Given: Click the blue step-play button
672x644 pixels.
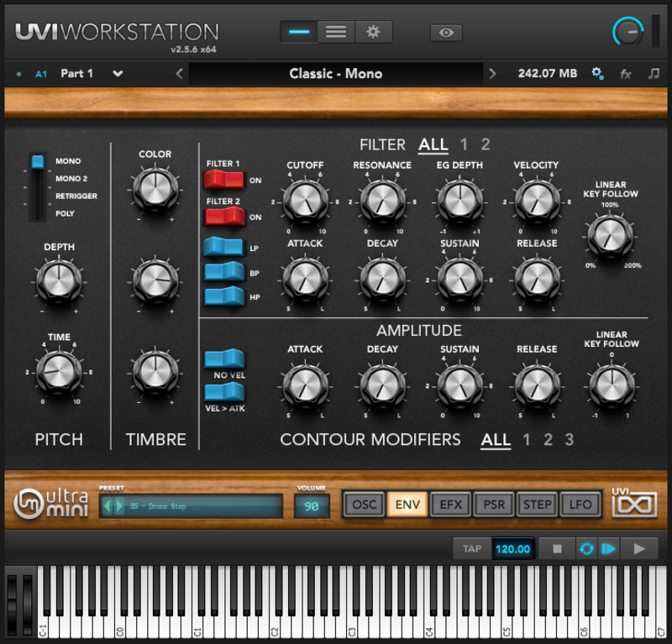Looking at the screenshot, I should [608, 549].
